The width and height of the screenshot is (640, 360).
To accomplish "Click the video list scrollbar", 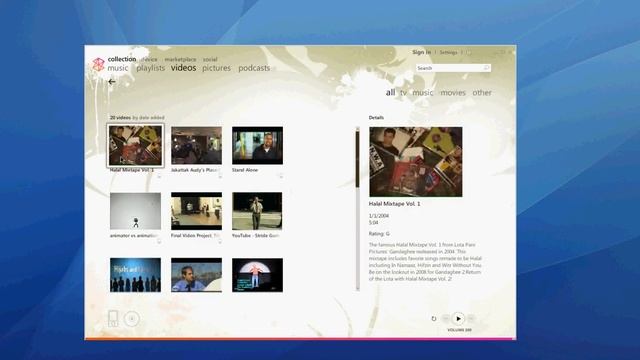I will pos(358,208).
